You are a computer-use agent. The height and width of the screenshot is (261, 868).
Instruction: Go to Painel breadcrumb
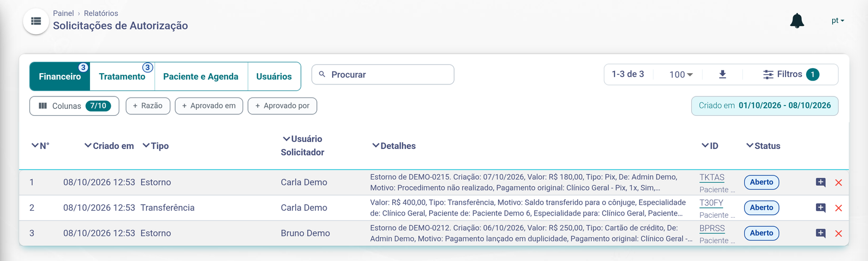[x=63, y=13]
